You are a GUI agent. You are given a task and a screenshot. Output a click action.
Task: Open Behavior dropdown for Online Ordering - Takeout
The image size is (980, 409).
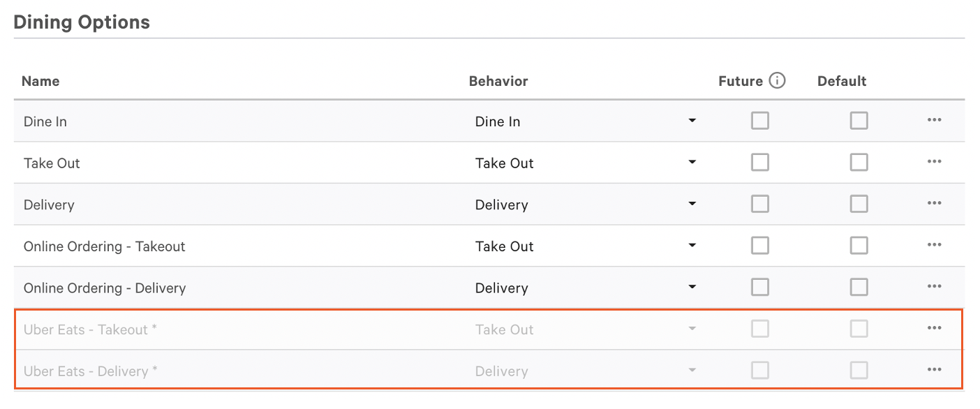click(691, 245)
